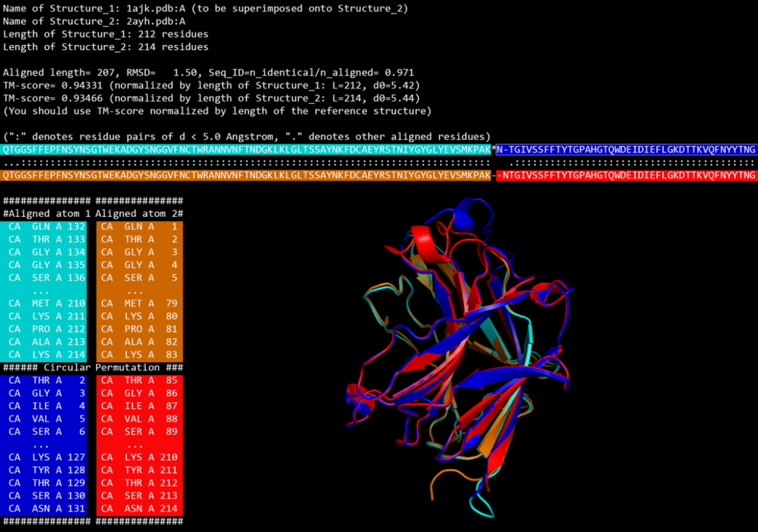The image size is (758, 532).
Task: Click the asterisk between the cyan and blue sequences
Action: click(x=493, y=149)
